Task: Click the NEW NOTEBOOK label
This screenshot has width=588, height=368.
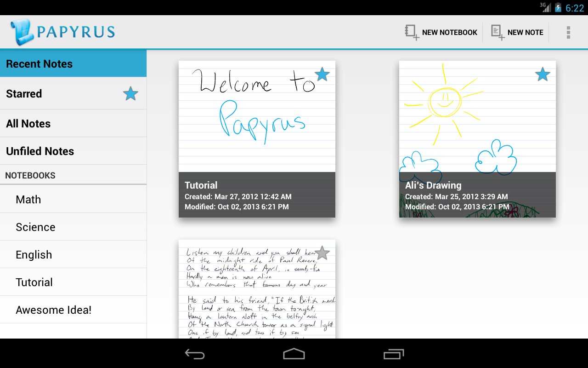Action: point(450,33)
